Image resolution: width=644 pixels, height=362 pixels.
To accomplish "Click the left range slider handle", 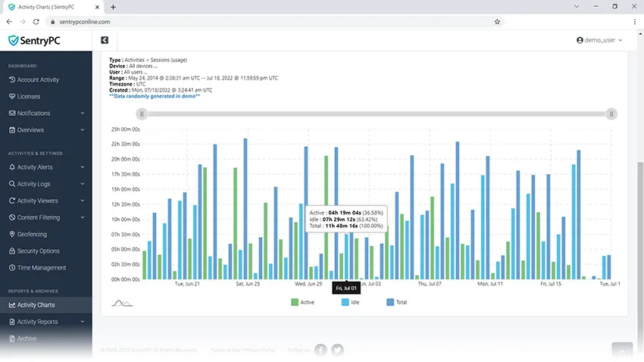I will click(142, 114).
